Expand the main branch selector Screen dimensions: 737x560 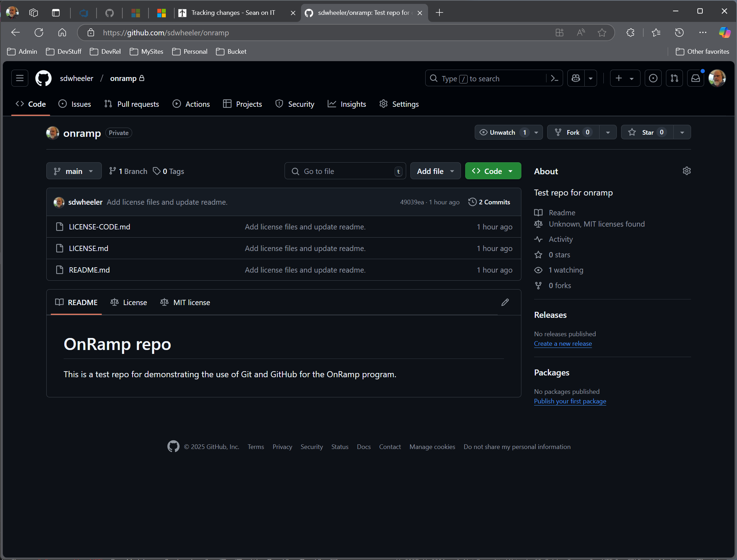coord(74,171)
